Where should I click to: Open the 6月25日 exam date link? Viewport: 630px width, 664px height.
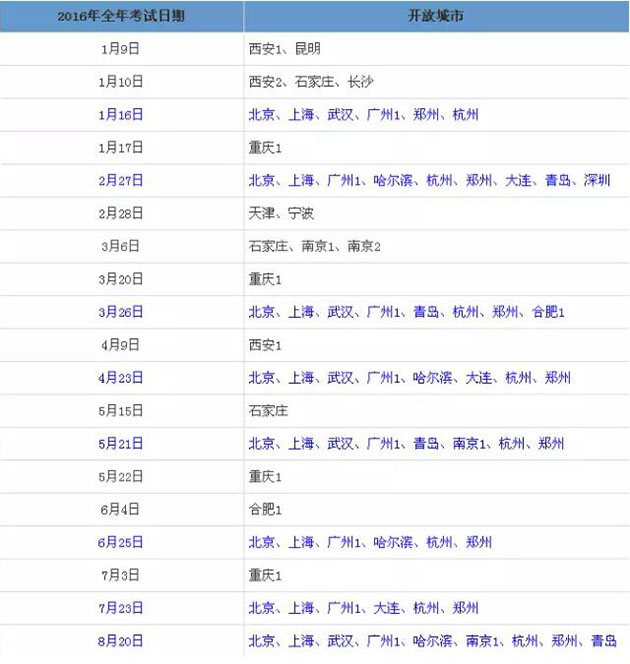[121, 542]
